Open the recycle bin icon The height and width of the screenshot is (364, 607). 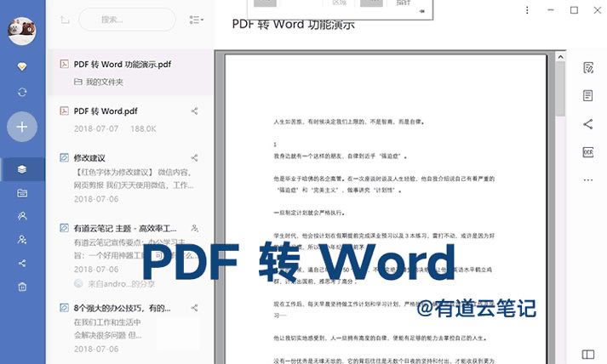[22, 287]
